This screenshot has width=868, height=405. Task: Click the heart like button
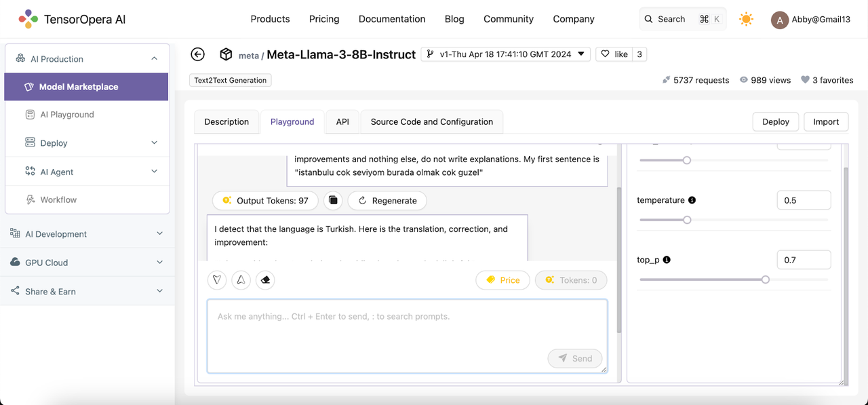pyautogui.click(x=613, y=54)
